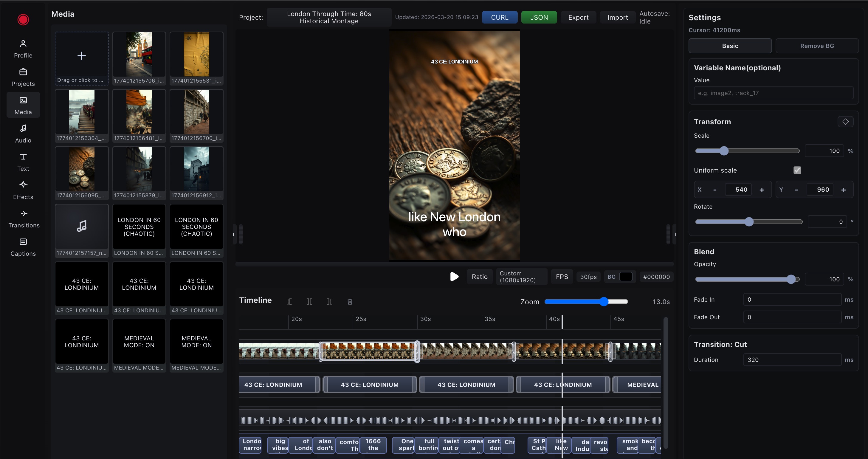Switch to the Text panel tab
Image resolution: width=868 pixels, height=459 pixels.
pyautogui.click(x=23, y=162)
